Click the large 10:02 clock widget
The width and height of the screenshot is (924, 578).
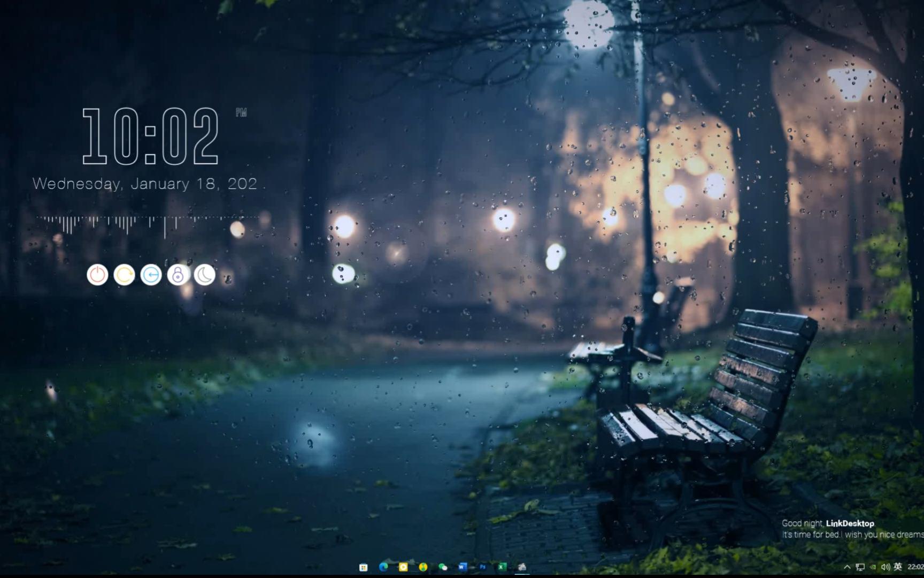click(150, 136)
